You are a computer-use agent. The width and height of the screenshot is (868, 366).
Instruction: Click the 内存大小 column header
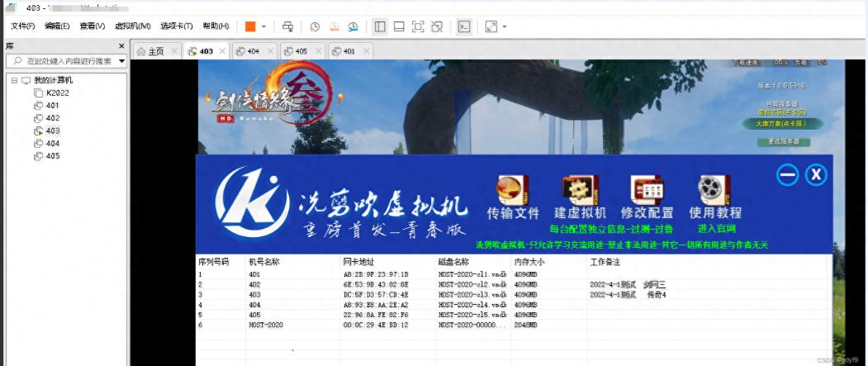click(x=529, y=261)
